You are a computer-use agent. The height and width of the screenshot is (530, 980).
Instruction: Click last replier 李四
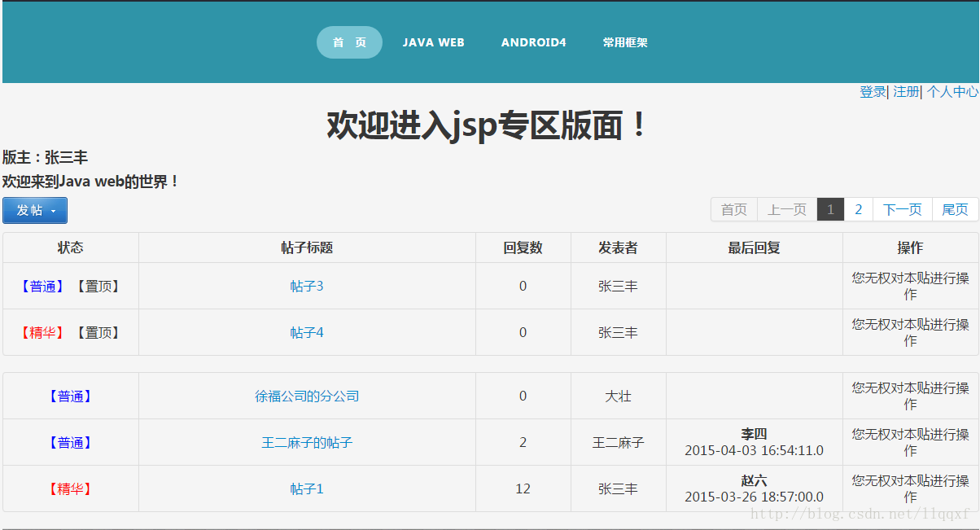(x=754, y=434)
